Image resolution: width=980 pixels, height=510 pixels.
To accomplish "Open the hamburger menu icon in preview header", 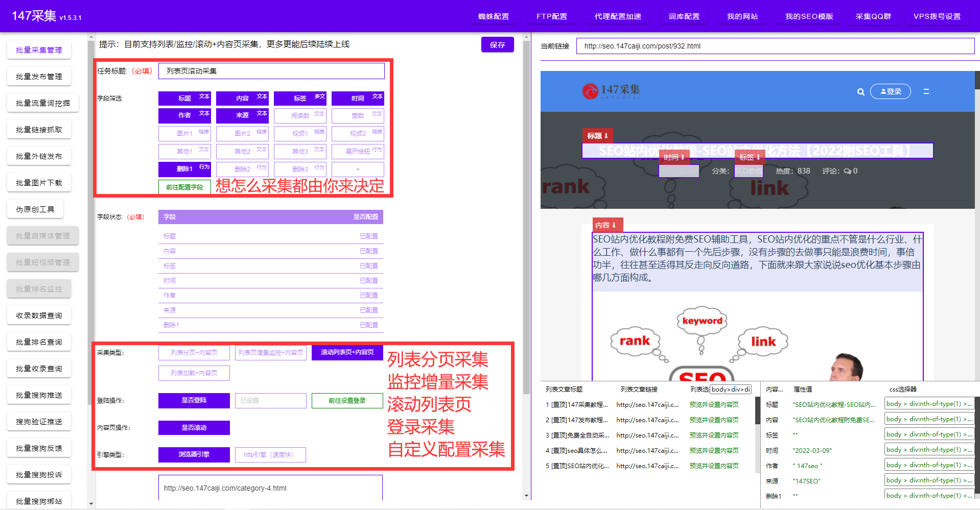I will (926, 91).
